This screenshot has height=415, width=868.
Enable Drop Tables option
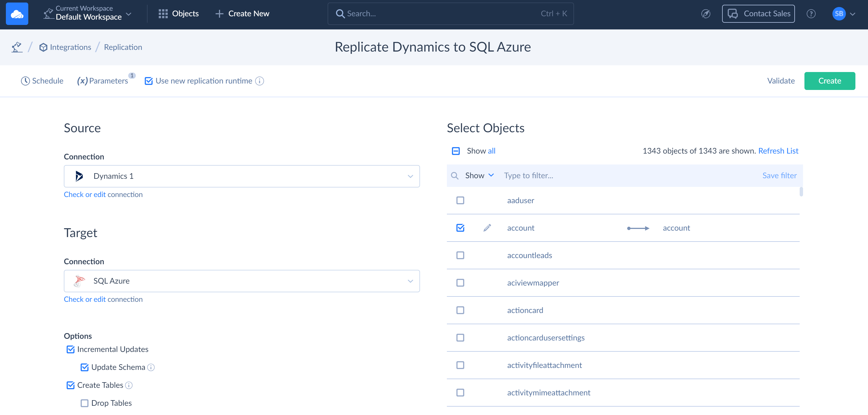pyautogui.click(x=85, y=403)
